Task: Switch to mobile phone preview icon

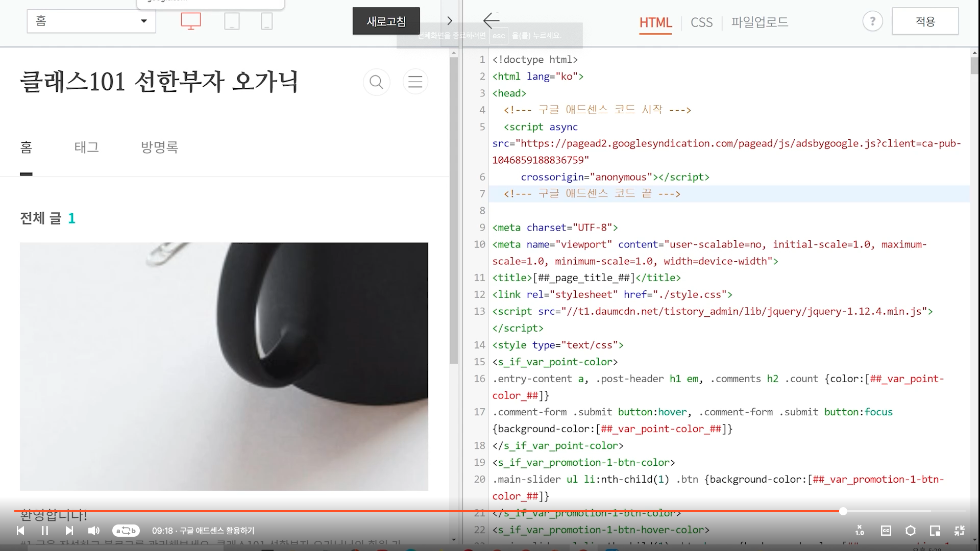Action: point(266,21)
